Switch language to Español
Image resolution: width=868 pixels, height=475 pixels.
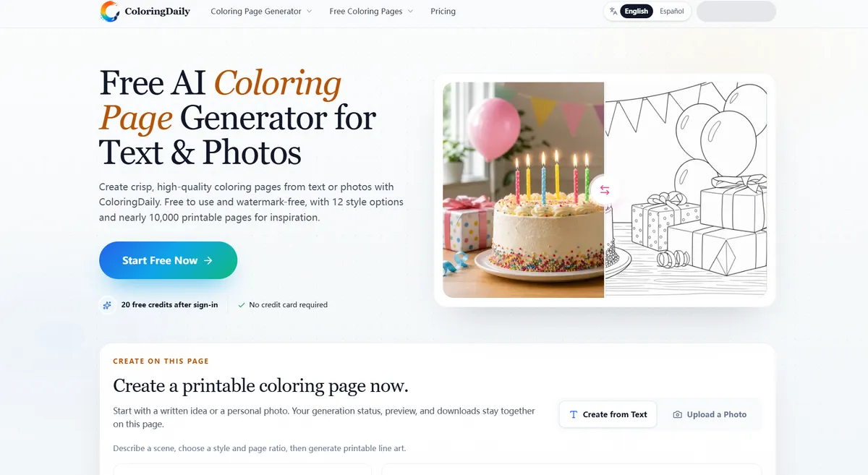tap(672, 11)
